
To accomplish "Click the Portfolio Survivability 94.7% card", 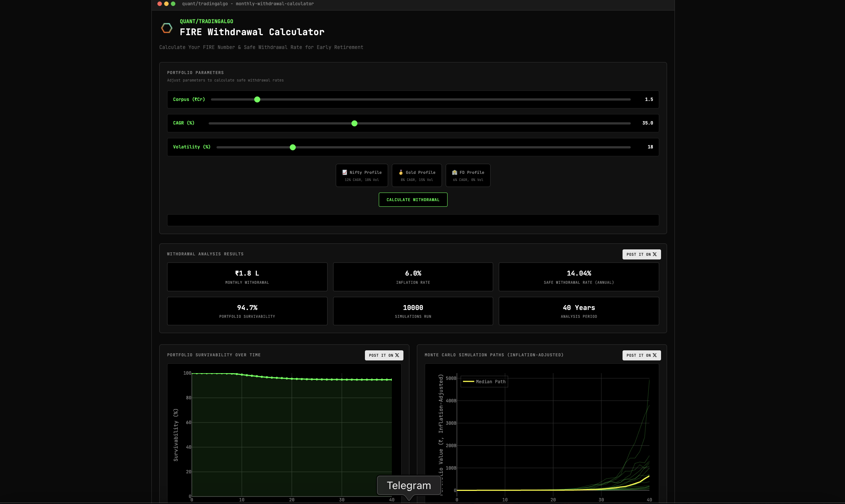I will click(247, 311).
